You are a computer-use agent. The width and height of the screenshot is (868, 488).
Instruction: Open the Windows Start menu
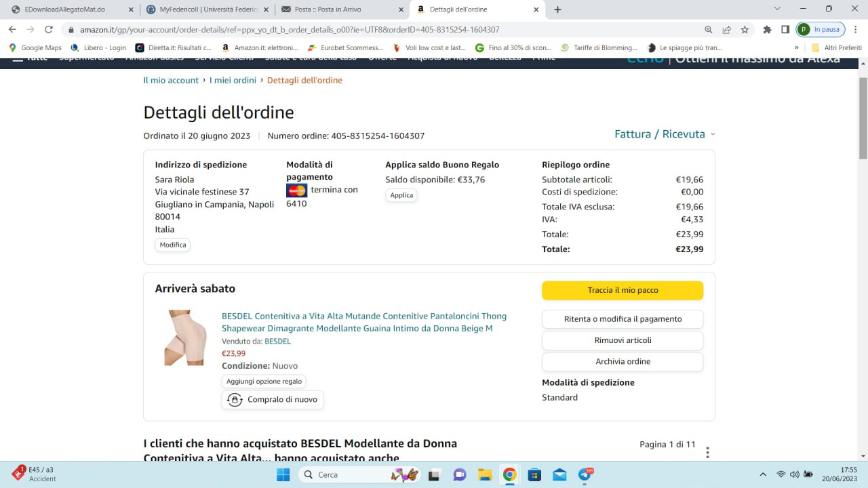pos(283,474)
